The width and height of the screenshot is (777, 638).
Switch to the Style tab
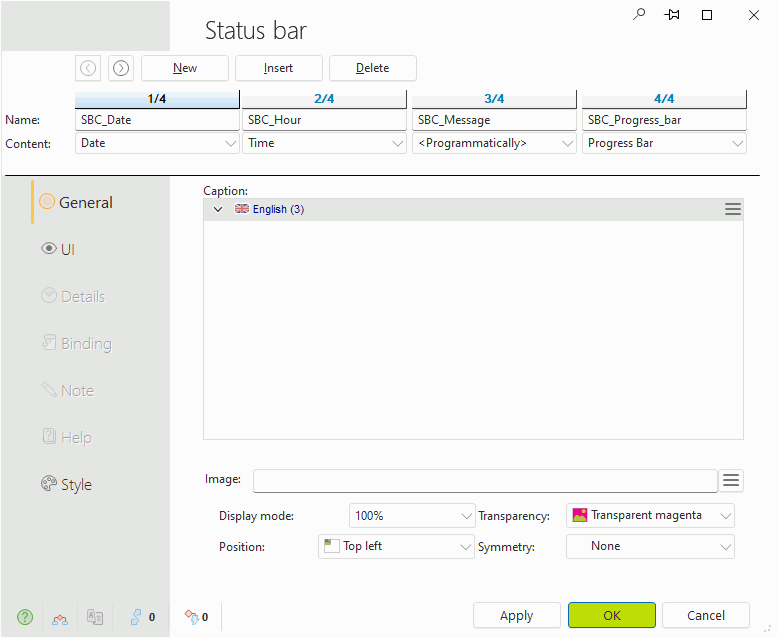tap(76, 484)
